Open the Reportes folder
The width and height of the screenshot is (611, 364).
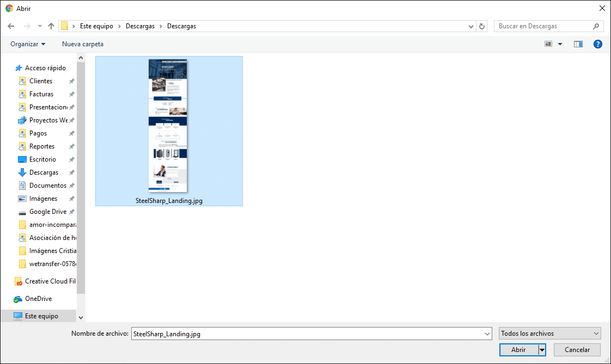pos(42,146)
